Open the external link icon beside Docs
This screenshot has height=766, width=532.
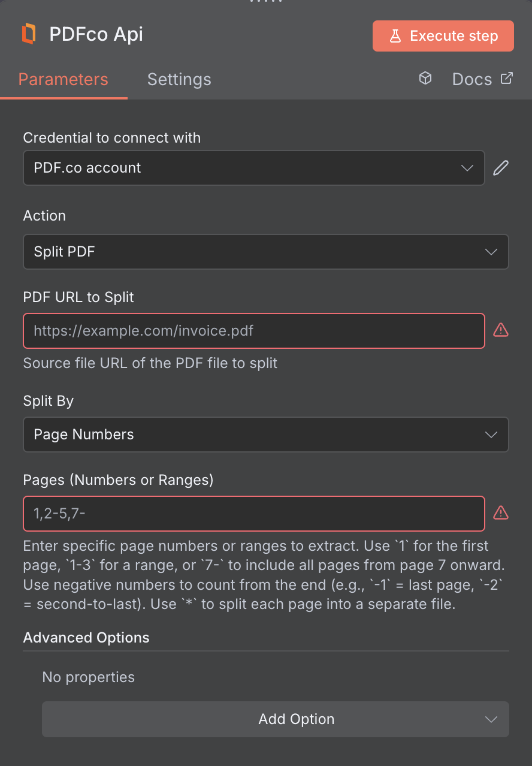[x=506, y=77]
